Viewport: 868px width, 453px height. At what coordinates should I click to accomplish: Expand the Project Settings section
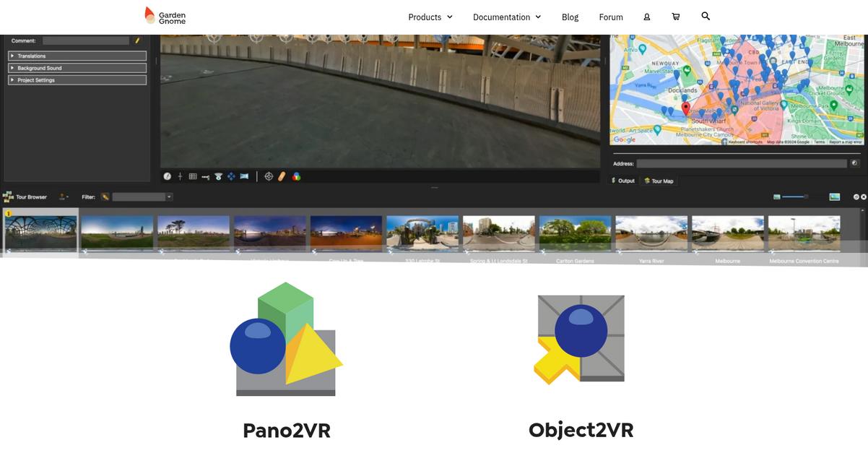coord(77,80)
